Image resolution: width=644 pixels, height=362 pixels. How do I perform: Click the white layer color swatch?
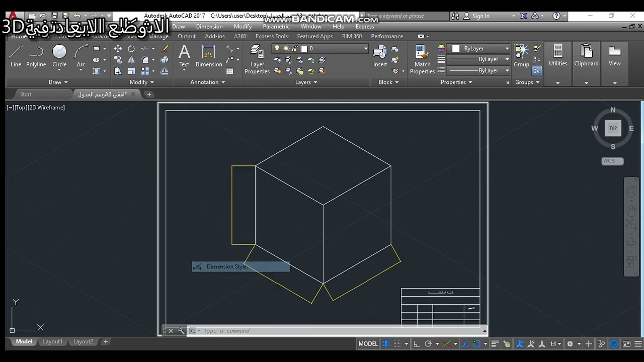click(304, 49)
